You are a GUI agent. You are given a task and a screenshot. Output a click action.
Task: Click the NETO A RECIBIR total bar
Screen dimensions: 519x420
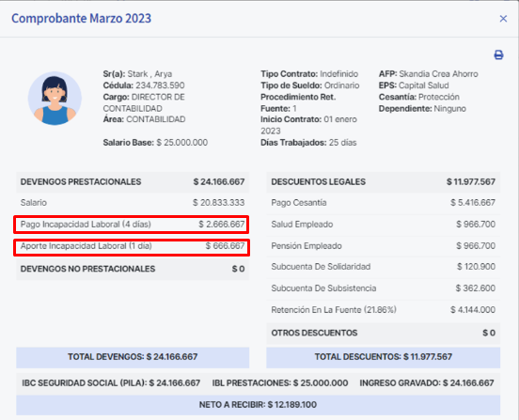(258, 405)
